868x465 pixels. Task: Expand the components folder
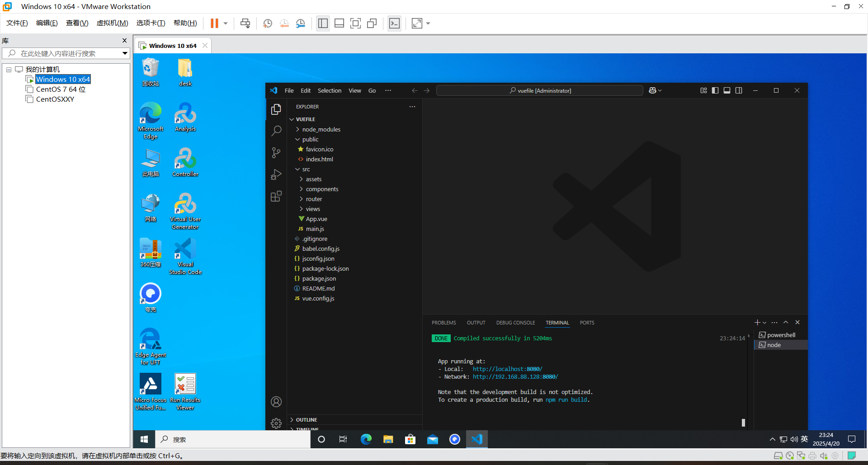click(x=354, y=189)
